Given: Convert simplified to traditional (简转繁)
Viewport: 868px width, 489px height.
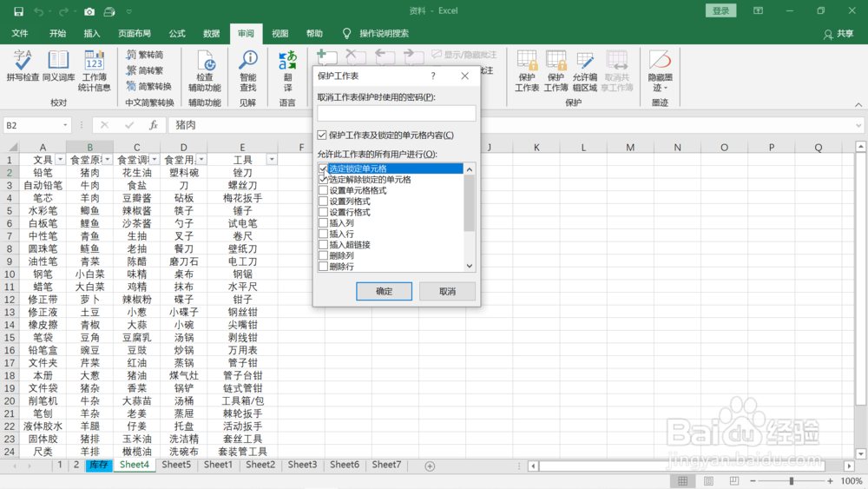Looking at the screenshot, I should tap(145, 70).
